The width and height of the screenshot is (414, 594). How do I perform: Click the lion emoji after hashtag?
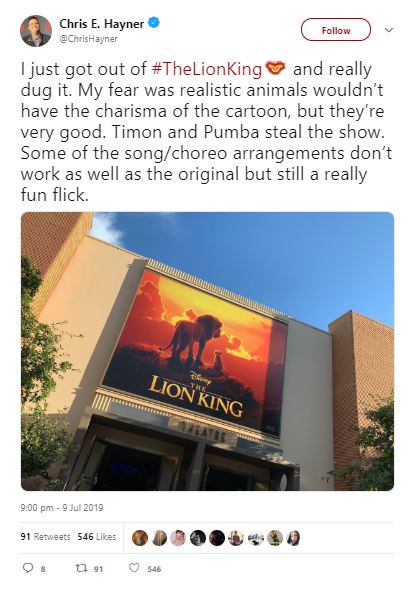275,69
